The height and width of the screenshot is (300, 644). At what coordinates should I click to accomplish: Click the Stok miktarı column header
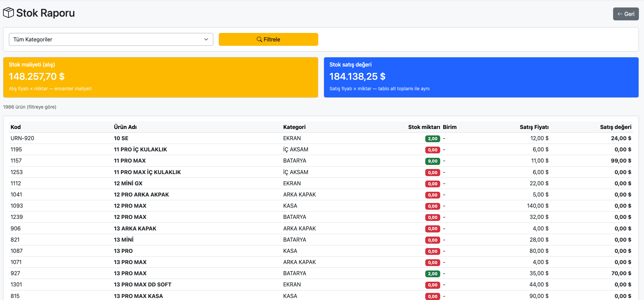coord(424,127)
